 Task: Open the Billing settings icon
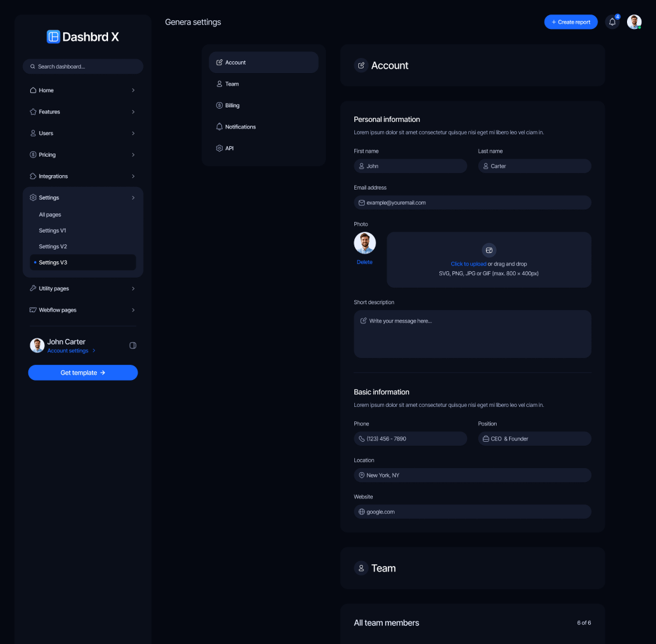219,105
